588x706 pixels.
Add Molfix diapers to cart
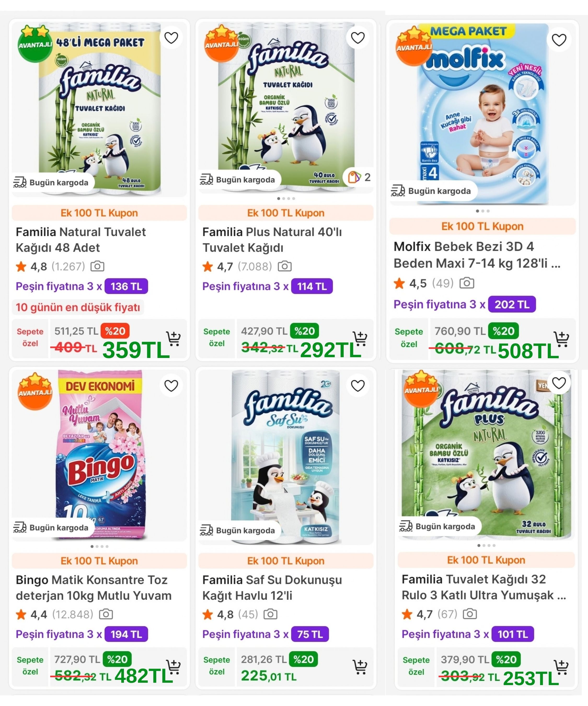tap(561, 339)
